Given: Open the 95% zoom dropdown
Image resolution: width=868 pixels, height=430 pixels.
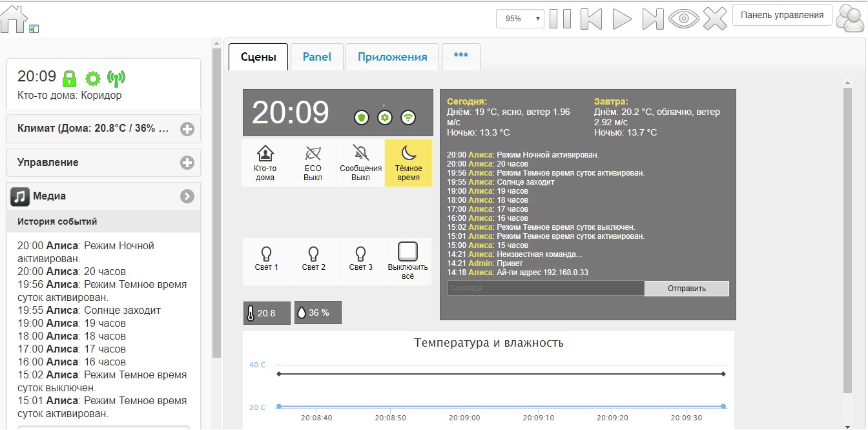Looking at the screenshot, I should point(520,19).
